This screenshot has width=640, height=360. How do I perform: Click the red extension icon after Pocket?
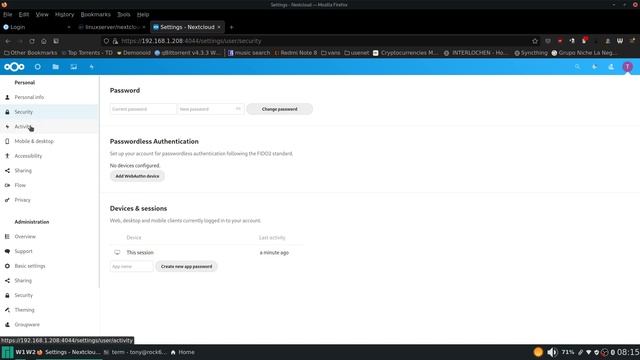[560, 41]
